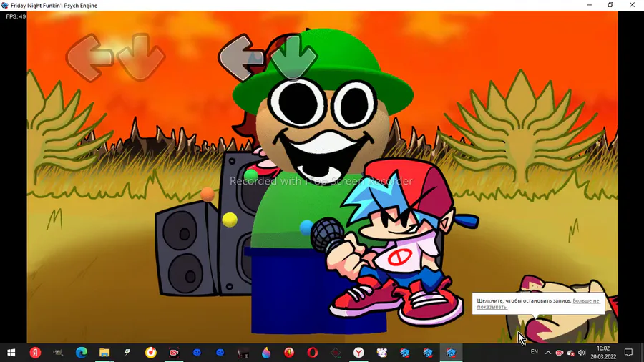Screen dimensions: 644x362
Task: Launch Yandex from the red Я icon
Action: tap(35, 353)
